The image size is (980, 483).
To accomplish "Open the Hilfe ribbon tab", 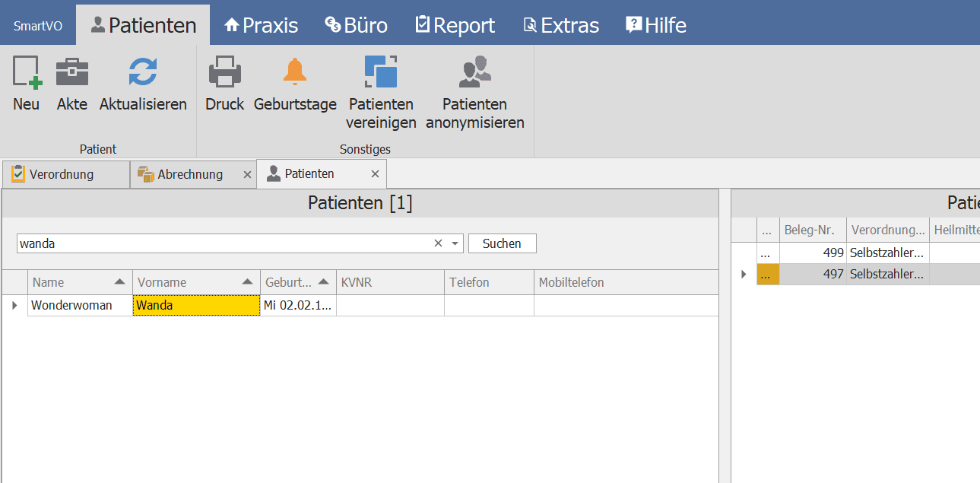I will [655, 25].
